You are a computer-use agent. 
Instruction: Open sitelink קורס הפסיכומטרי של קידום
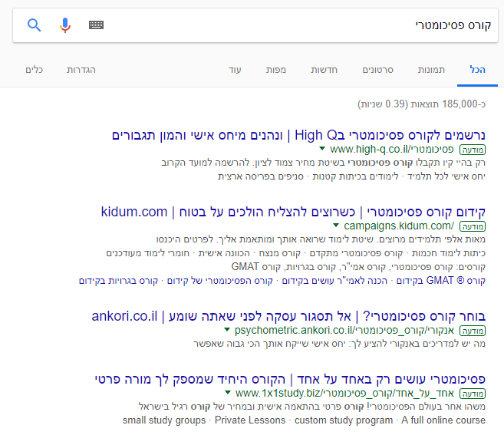tap(220, 281)
